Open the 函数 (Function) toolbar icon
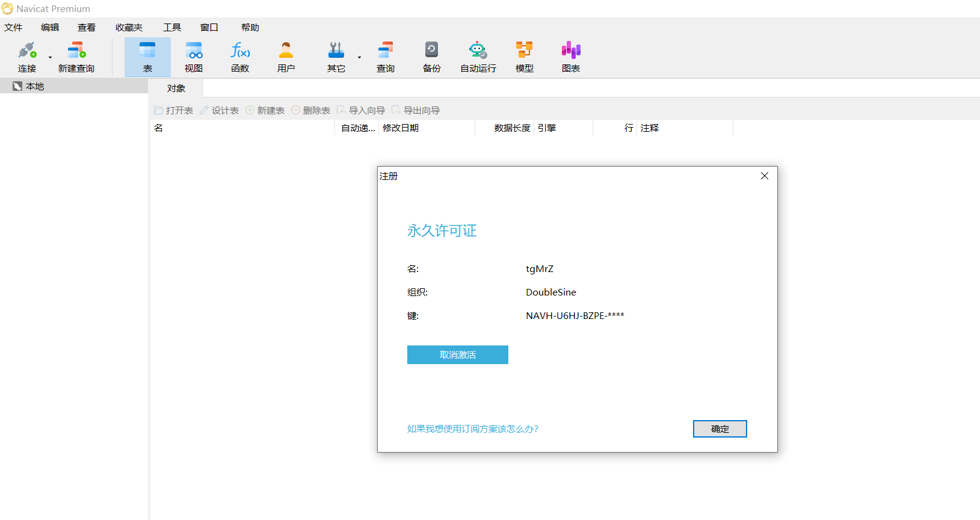980x520 pixels. pyautogui.click(x=240, y=57)
